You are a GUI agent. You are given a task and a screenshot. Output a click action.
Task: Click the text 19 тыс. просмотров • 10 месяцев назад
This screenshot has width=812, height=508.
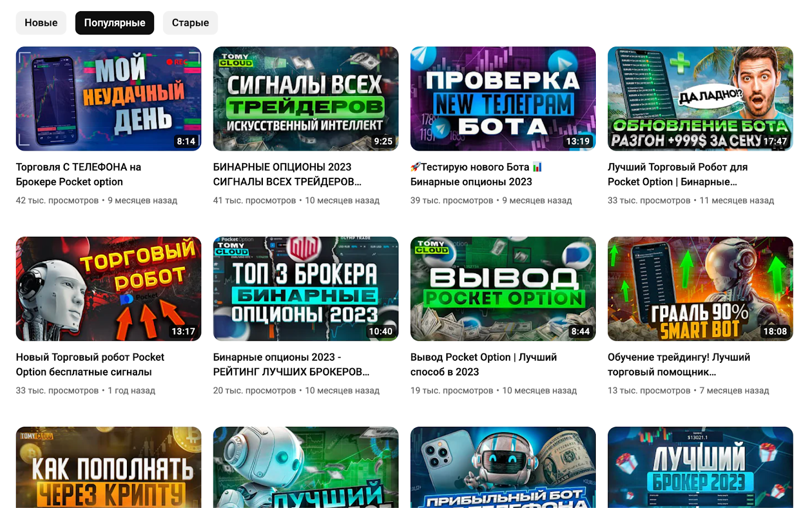coord(494,391)
